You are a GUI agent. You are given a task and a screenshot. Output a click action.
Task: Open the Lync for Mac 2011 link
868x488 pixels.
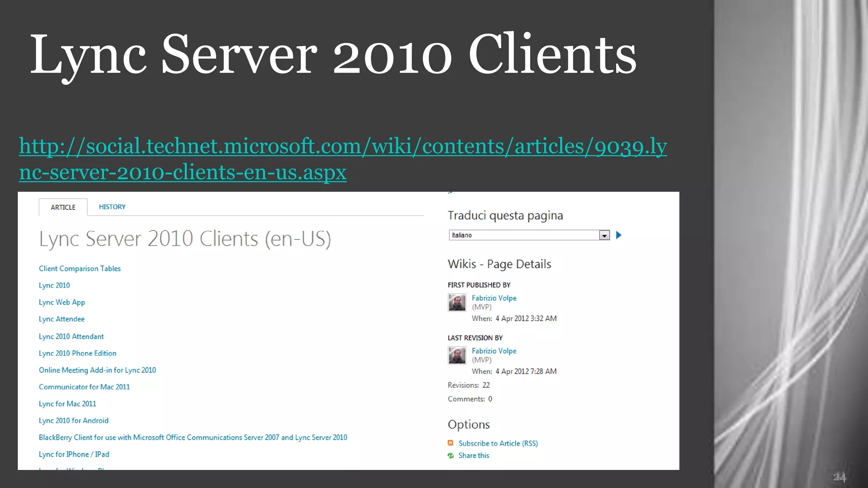[x=67, y=404]
